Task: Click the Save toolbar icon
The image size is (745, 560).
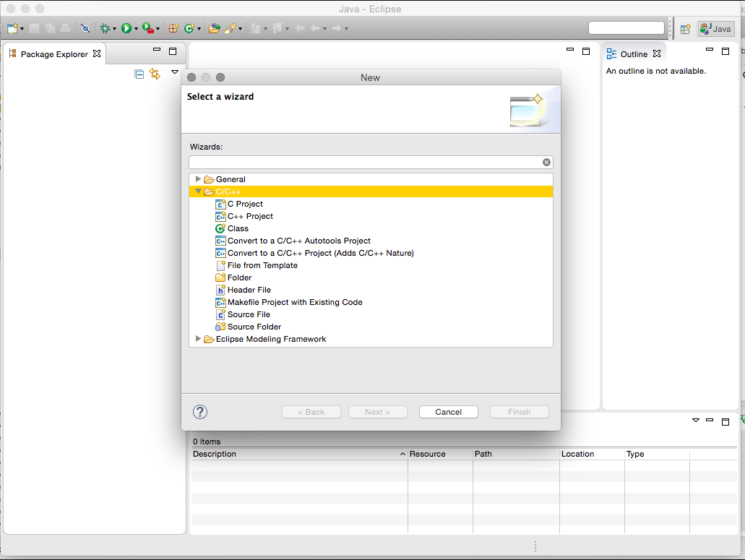Action: coord(34,28)
